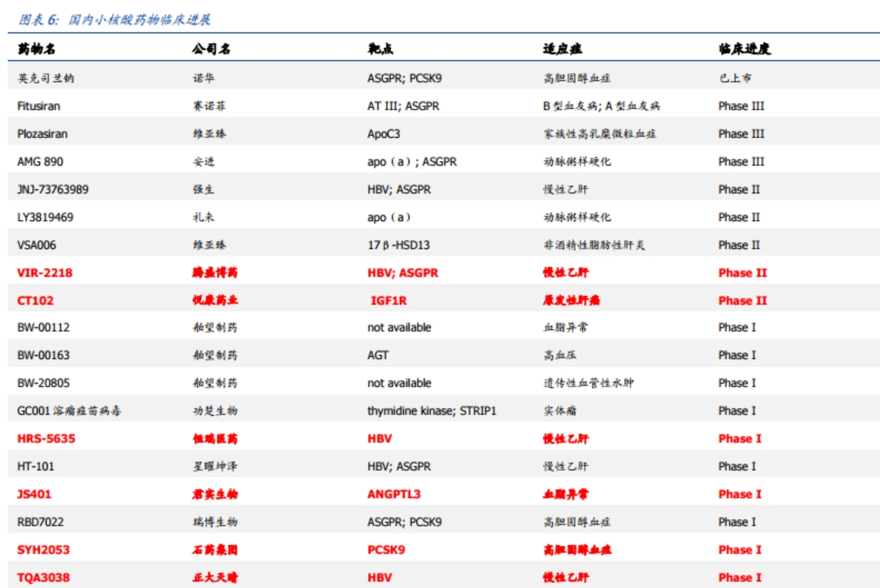Image resolution: width=880 pixels, height=588 pixels.
Task: Select the 'RBD7022' drug name
Action: [x=40, y=522]
